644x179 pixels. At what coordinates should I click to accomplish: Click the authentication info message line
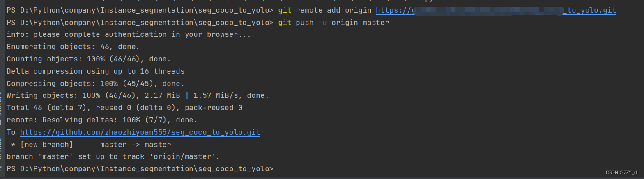pos(129,34)
